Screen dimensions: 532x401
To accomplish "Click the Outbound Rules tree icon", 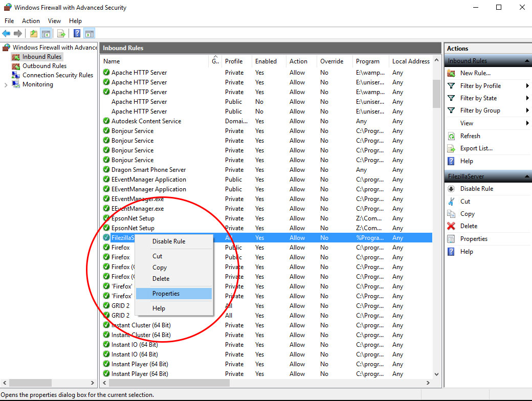I will [16, 66].
